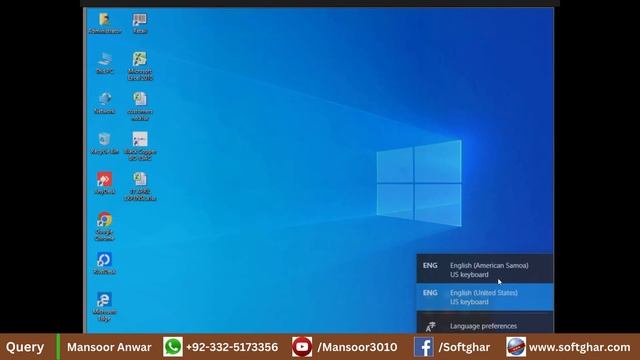Viewport: 640px width, 360px height.
Task: Click the /Softghar Facebook text
Action: pos(464,347)
